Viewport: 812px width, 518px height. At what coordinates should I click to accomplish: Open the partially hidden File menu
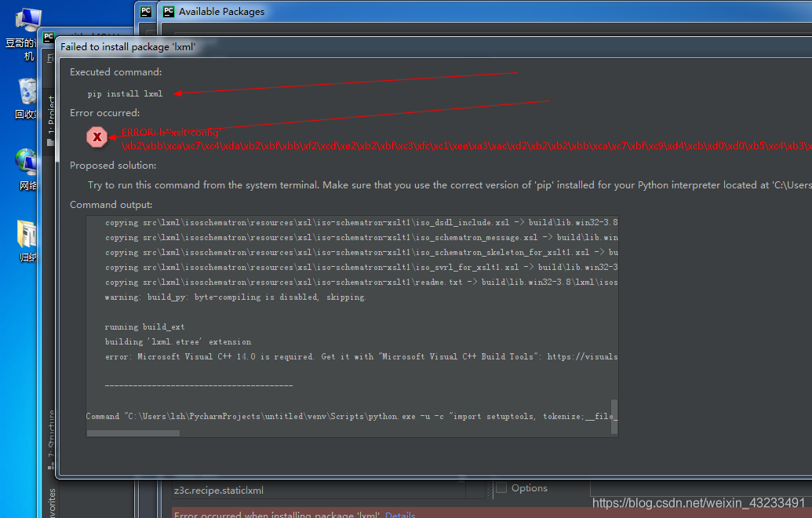[50, 57]
